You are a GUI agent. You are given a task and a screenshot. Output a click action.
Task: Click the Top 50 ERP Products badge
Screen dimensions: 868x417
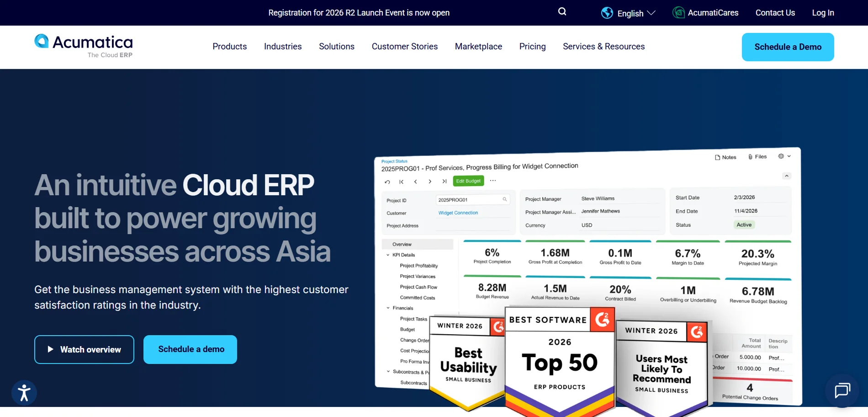pos(560,361)
